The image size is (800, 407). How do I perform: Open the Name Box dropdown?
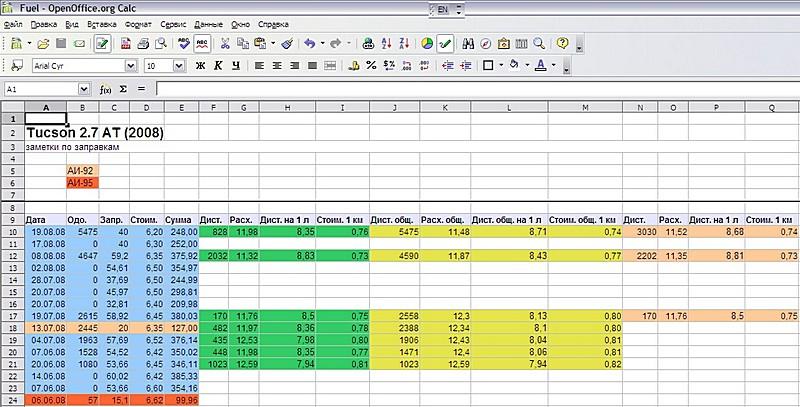[84, 89]
